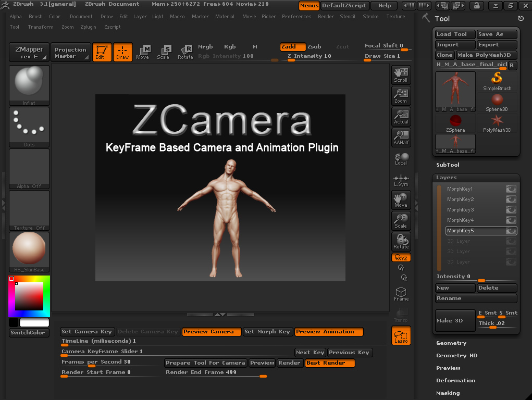Screen dimensions: 532x400
Task: Click in the color picker square
Action: pos(29,296)
